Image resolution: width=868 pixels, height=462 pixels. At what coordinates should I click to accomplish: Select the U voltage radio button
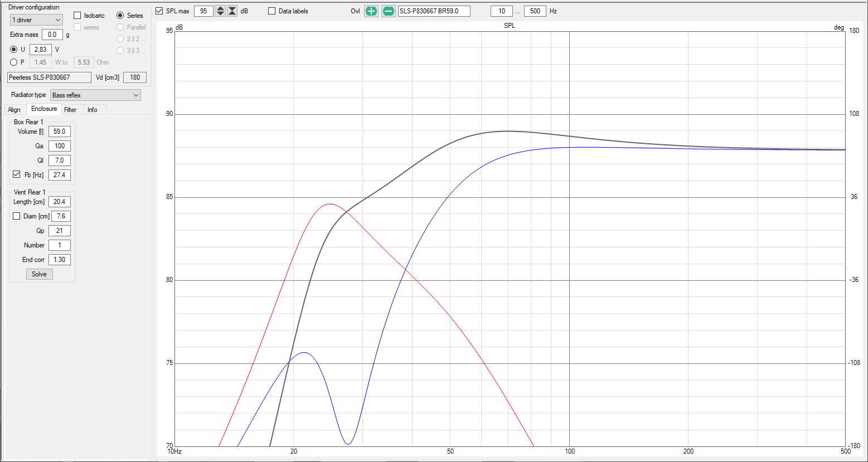point(14,50)
